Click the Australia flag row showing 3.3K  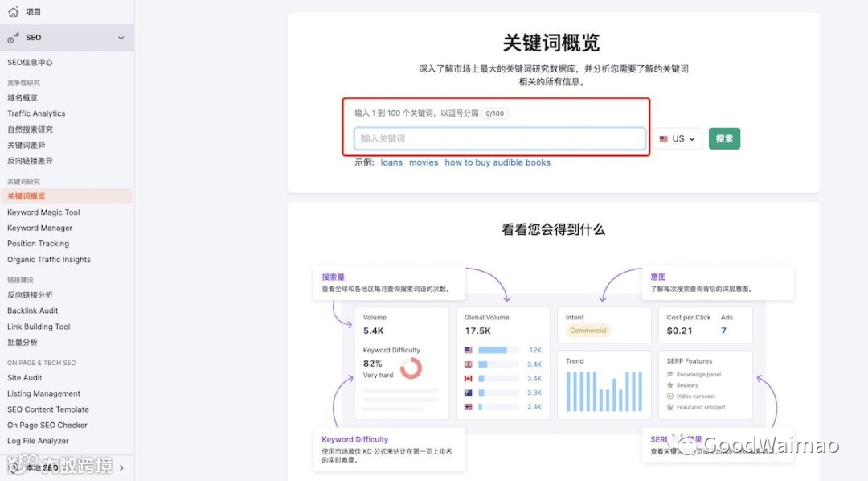(x=502, y=393)
